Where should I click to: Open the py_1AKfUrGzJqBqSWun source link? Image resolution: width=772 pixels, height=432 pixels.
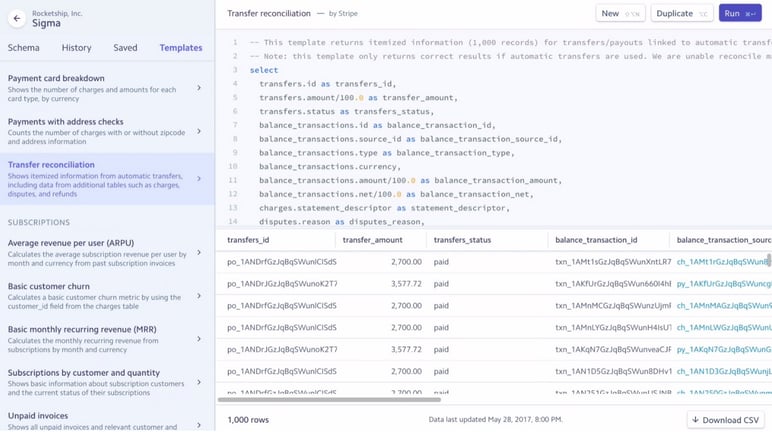(x=724, y=284)
